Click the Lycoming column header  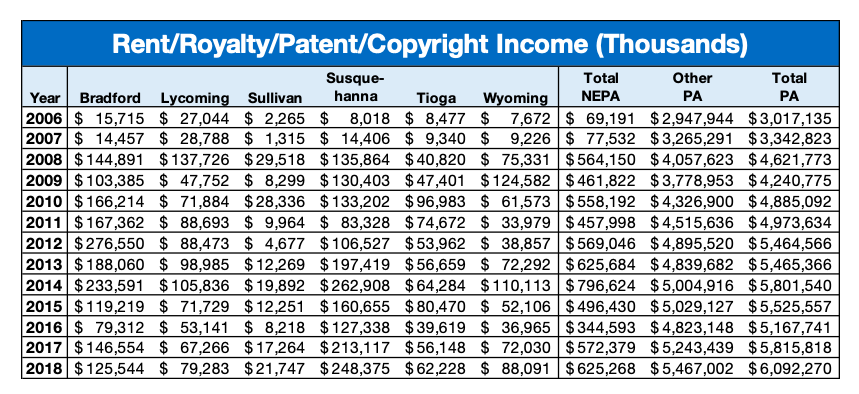click(x=194, y=98)
